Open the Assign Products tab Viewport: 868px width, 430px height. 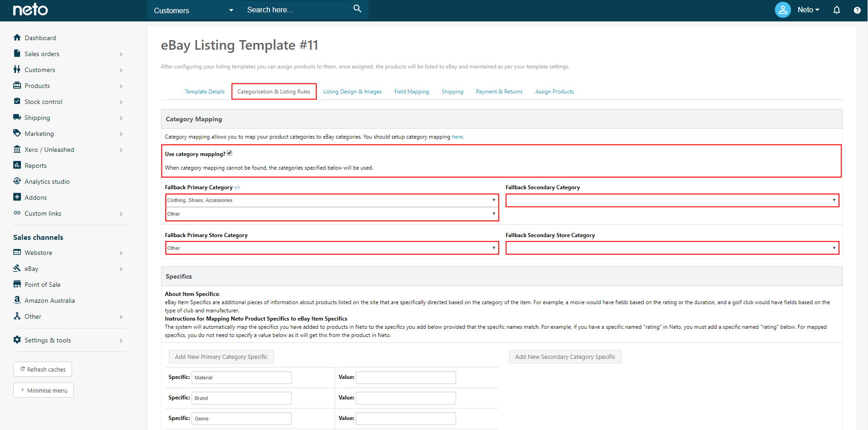[554, 92]
